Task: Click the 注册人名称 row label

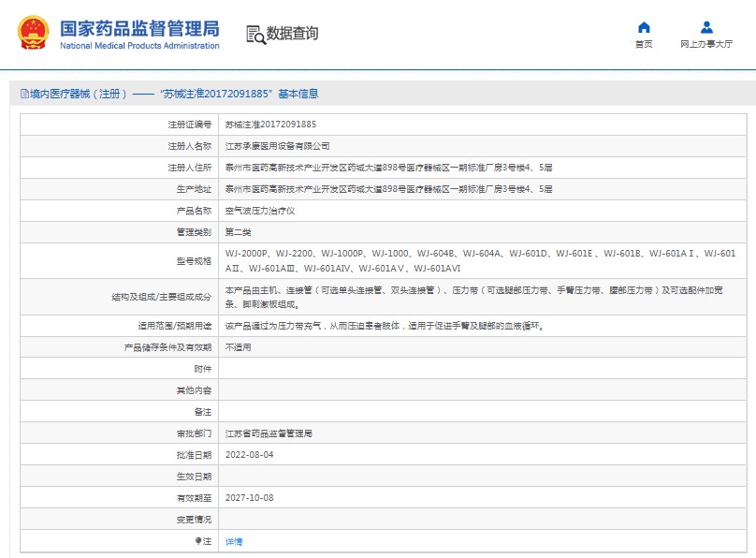Action: click(x=190, y=146)
